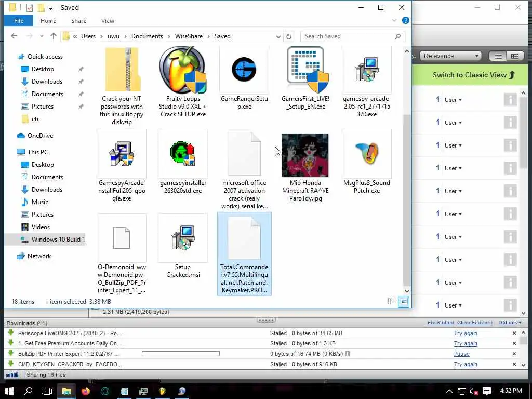Switch WireShare results to list view

click(498, 56)
